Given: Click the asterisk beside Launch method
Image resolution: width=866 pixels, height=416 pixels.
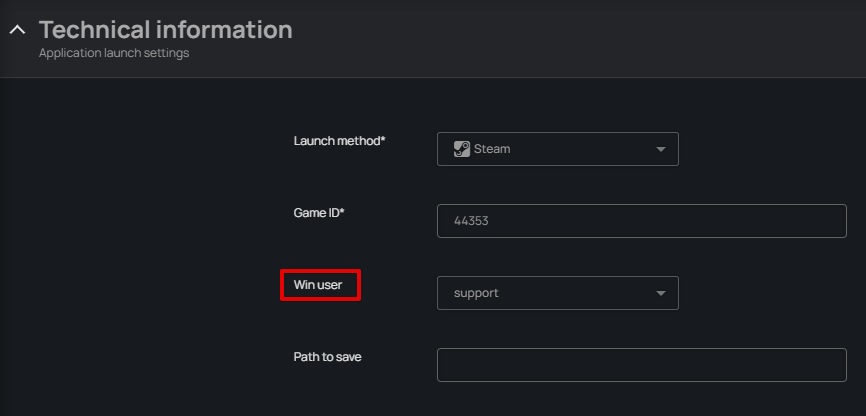Looking at the screenshot, I should click(382, 140).
